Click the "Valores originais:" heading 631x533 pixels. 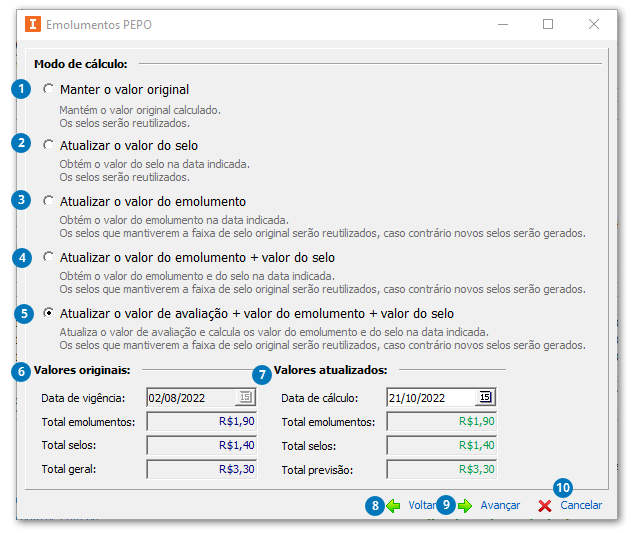[82, 370]
